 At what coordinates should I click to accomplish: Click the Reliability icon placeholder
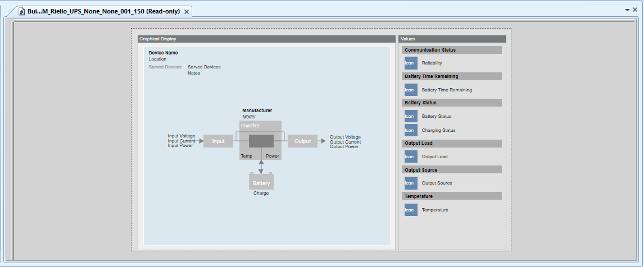click(411, 63)
